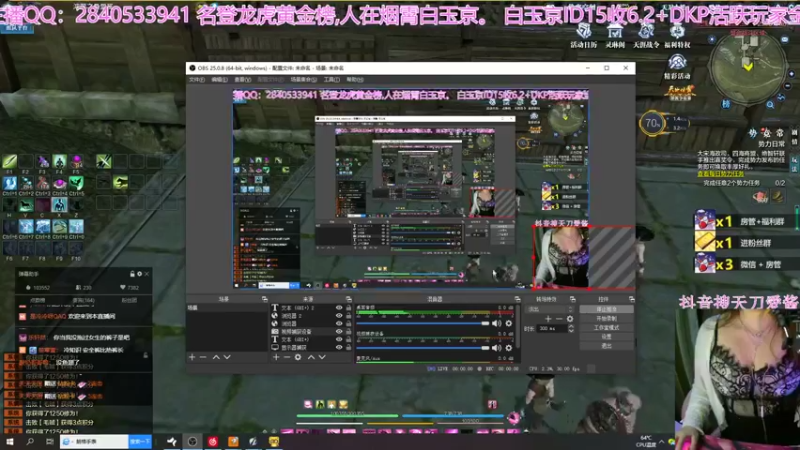Click the 时长 duration spinner arrows
Viewport: 800px width, 450px height.
(571, 329)
